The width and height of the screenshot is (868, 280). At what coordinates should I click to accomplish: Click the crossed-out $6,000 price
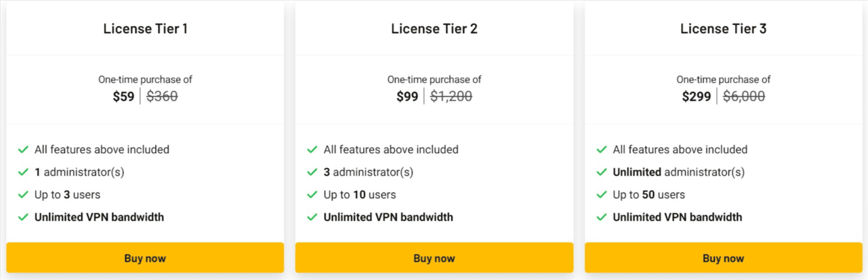click(744, 97)
